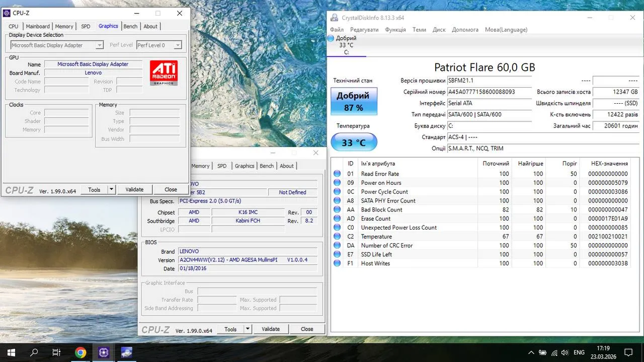The width and height of the screenshot is (644, 362).
Task: Open the Мова(Language) menu
Action: click(506, 30)
